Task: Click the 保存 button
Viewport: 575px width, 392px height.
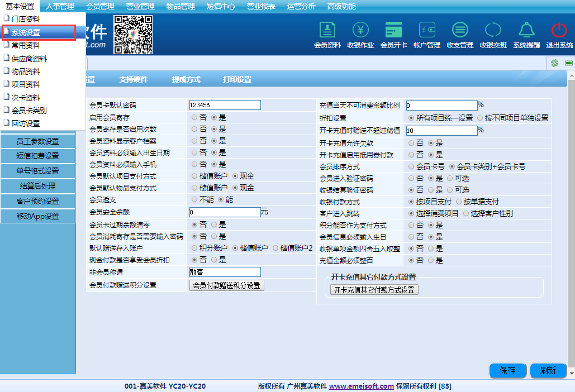Action: pos(507,371)
